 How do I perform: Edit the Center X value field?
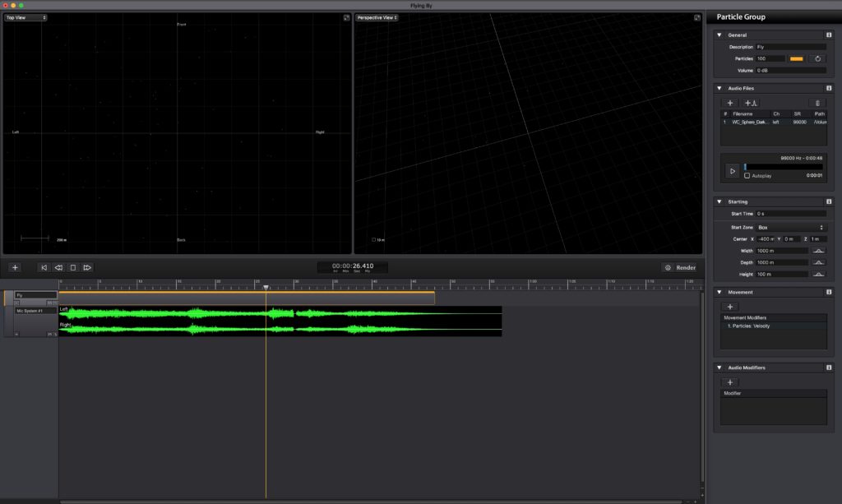(766, 239)
